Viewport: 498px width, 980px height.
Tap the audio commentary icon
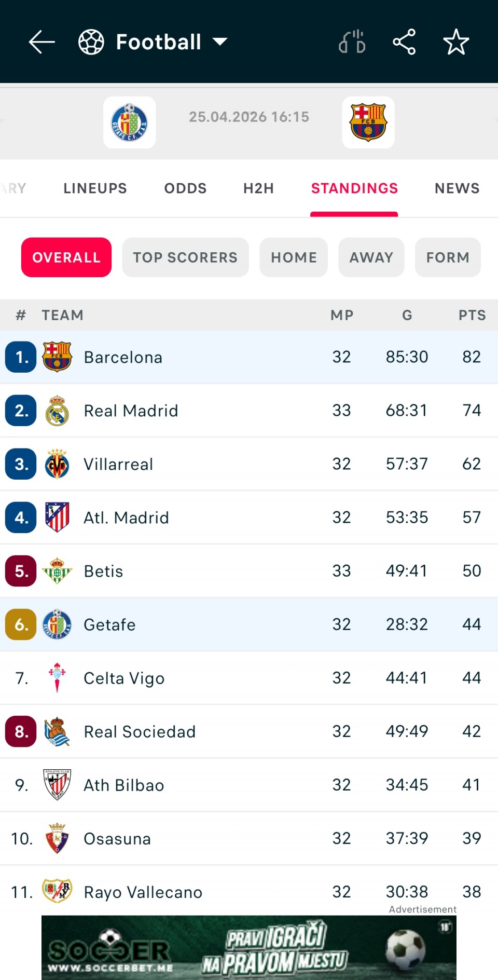pos(352,42)
